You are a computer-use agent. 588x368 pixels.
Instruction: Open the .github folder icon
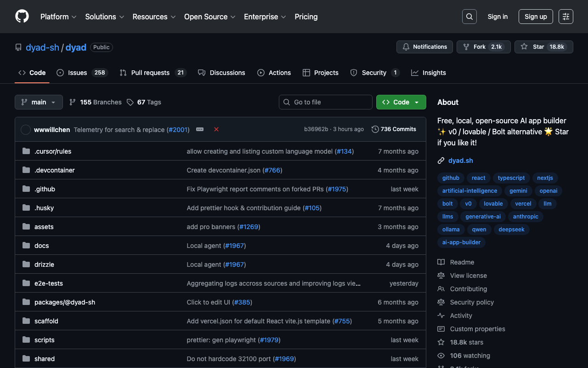pos(26,189)
